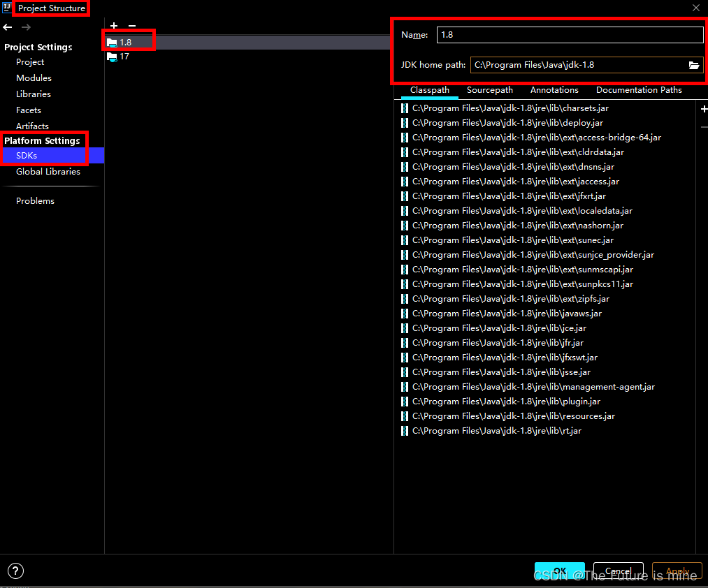Open the Problems section
This screenshot has width=708, height=588.
pos(35,200)
